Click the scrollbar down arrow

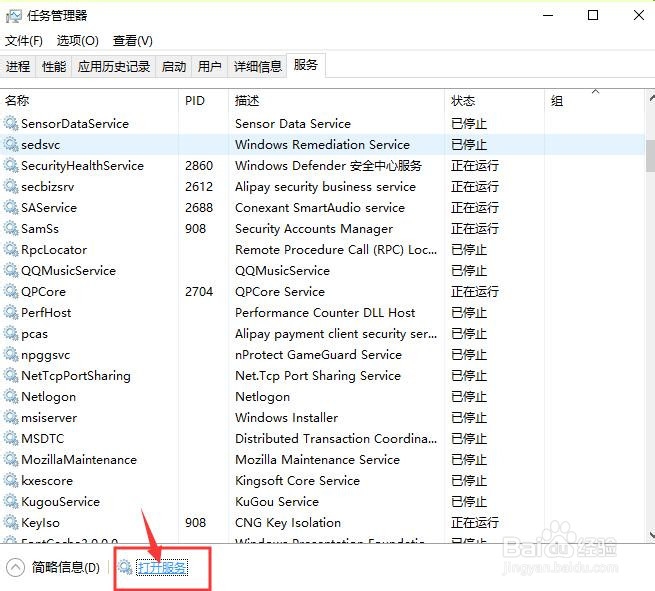click(651, 535)
